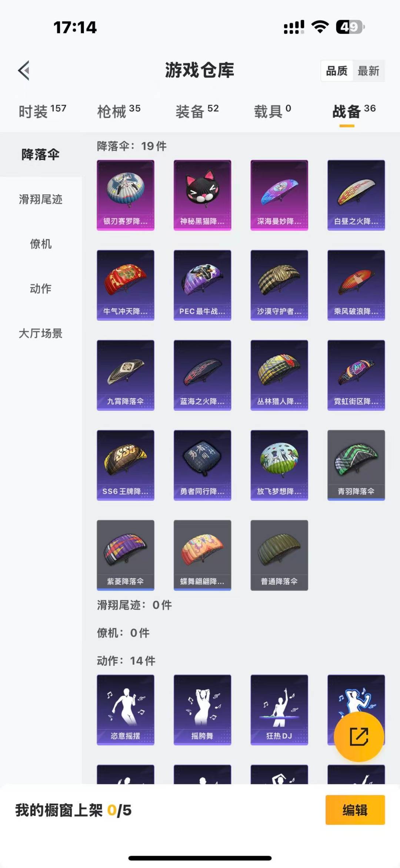Tap the orange floating share icon
The height and width of the screenshot is (868, 400).
pos(359,736)
